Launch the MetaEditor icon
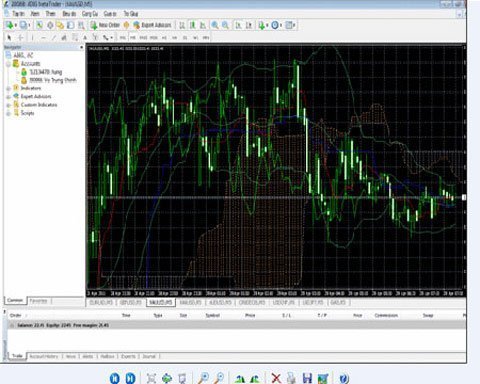The width and height of the screenshot is (480, 384). (x=126, y=25)
